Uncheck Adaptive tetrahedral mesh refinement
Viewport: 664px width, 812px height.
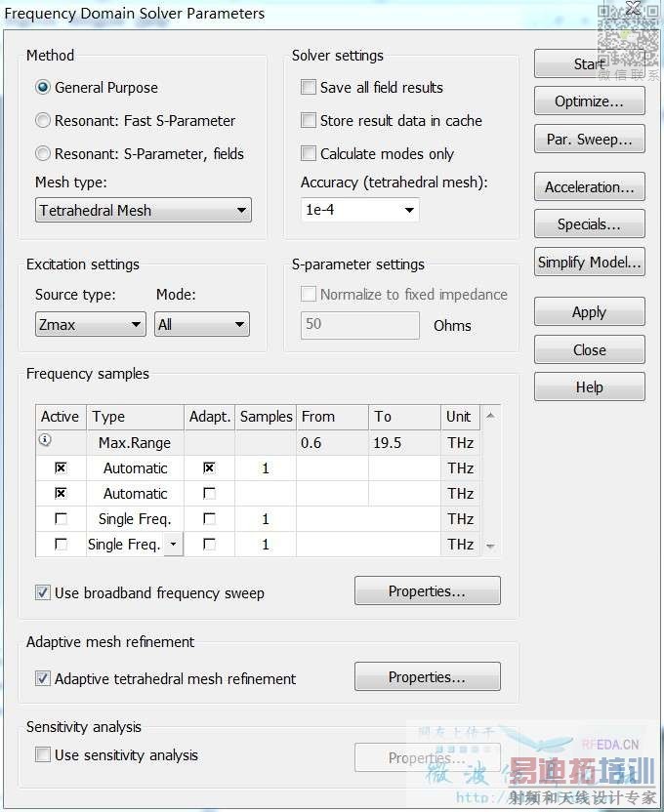click(x=43, y=678)
